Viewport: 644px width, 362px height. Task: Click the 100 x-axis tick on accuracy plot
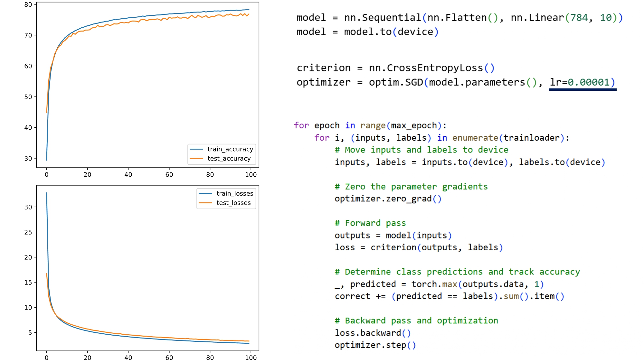[x=251, y=175]
